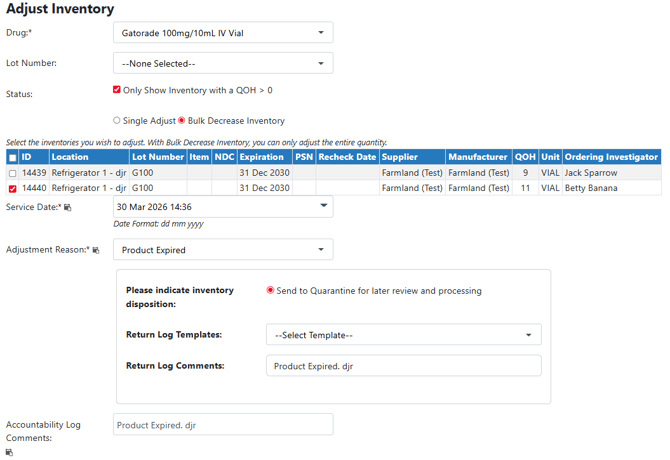Check the row for inventory ID 14439
The width and height of the screenshot is (670, 460).
[13, 173]
